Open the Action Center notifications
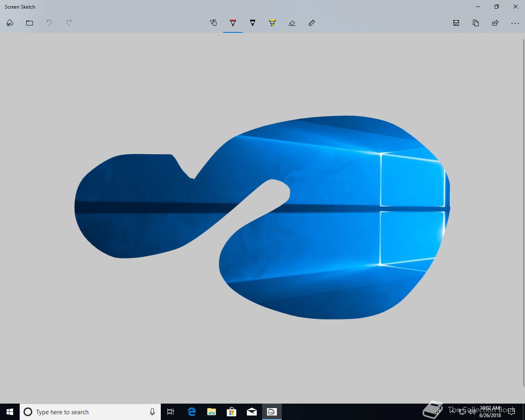The width and height of the screenshot is (525, 420). (x=511, y=412)
